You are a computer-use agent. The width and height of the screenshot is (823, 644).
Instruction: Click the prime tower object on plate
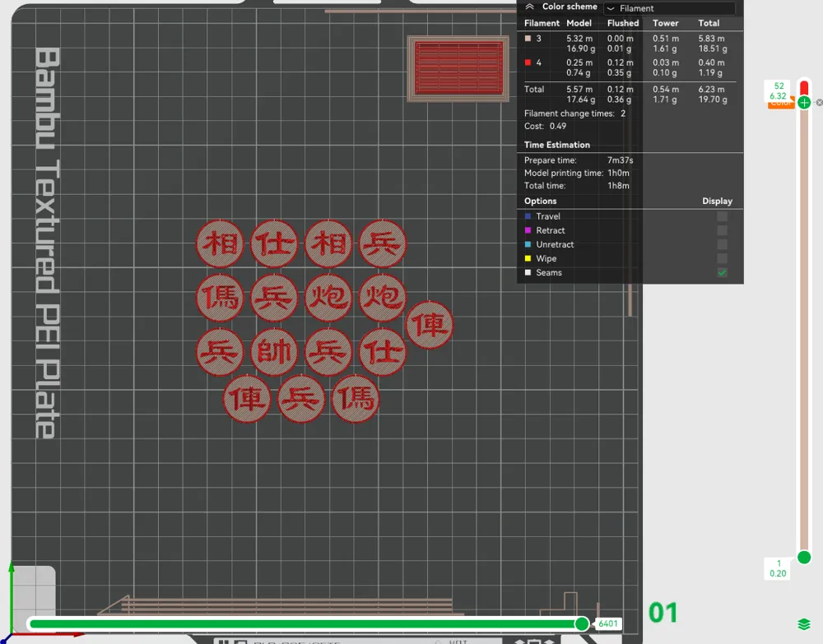click(458, 67)
